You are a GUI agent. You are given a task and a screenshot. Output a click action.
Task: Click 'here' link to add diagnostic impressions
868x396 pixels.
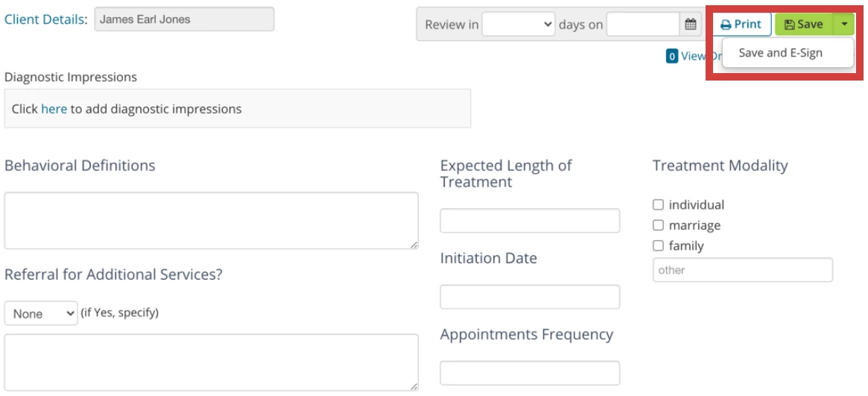tap(54, 109)
